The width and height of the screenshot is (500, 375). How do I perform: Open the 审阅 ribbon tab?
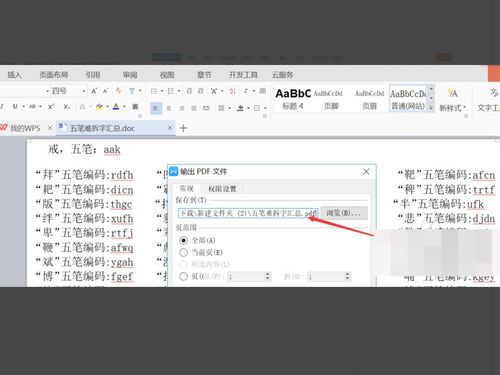[130, 75]
